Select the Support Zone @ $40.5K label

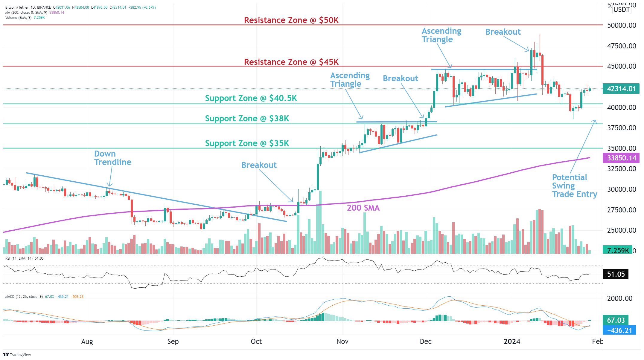click(x=251, y=98)
